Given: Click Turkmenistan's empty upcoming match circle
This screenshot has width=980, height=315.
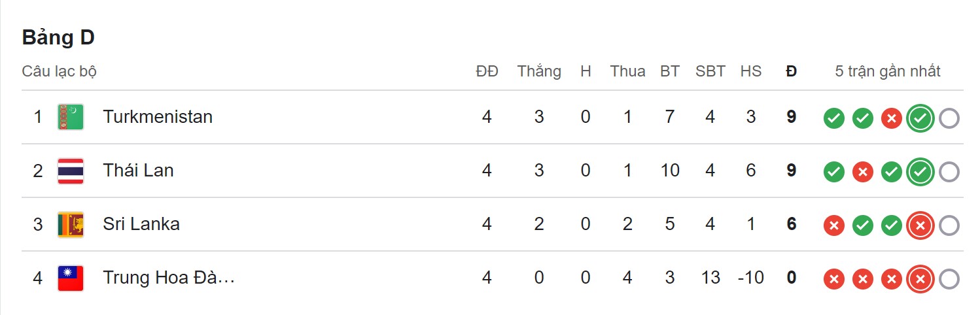Looking at the screenshot, I should point(949,118).
